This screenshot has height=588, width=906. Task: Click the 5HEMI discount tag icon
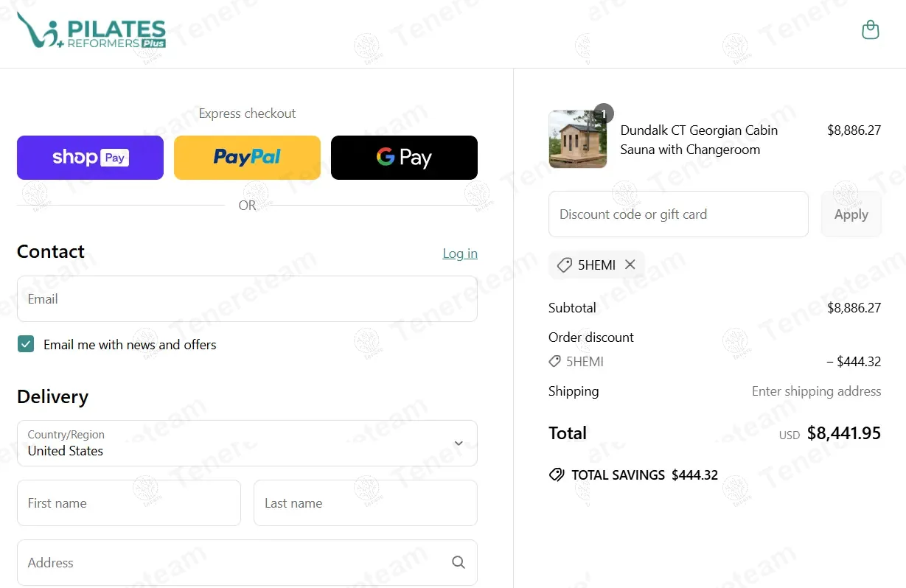[564, 265]
